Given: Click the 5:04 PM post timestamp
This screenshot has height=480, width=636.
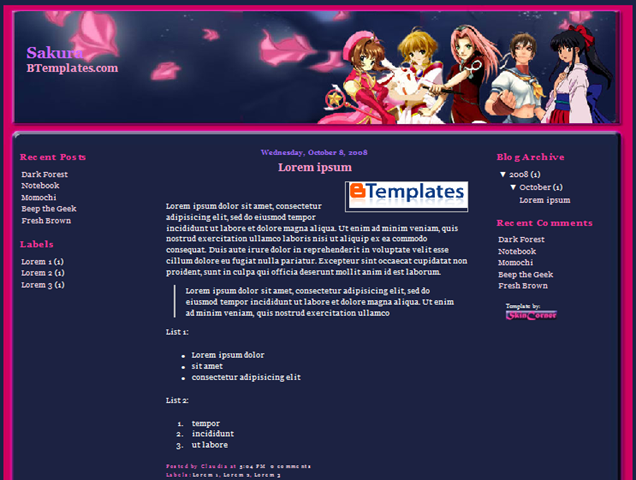Looking at the screenshot, I should (252, 466).
